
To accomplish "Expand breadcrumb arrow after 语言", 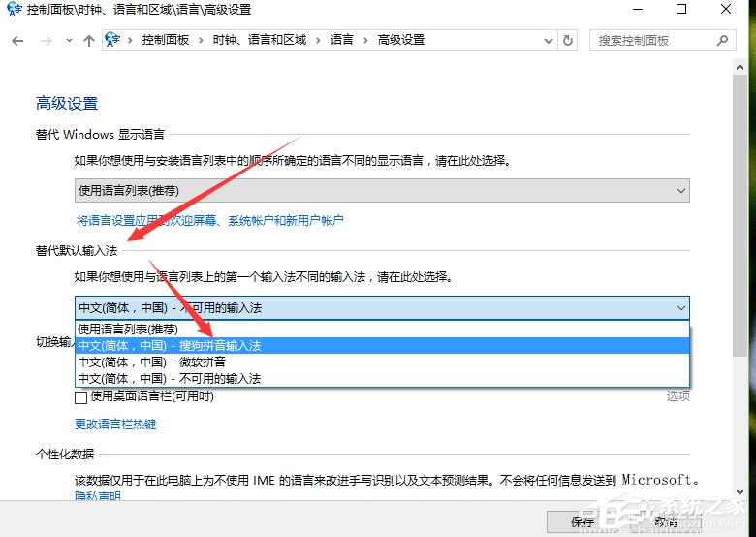I will pos(365,41).
